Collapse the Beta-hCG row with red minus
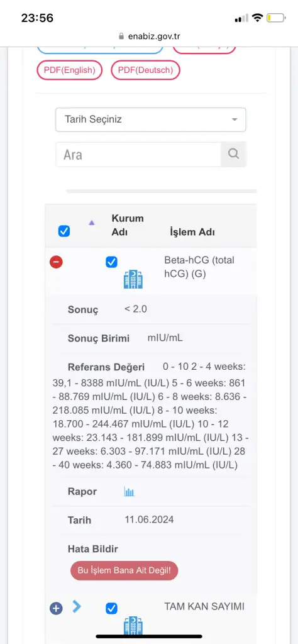Image resolution: width=298 pixels, height=644 pixels. [56, 262]
